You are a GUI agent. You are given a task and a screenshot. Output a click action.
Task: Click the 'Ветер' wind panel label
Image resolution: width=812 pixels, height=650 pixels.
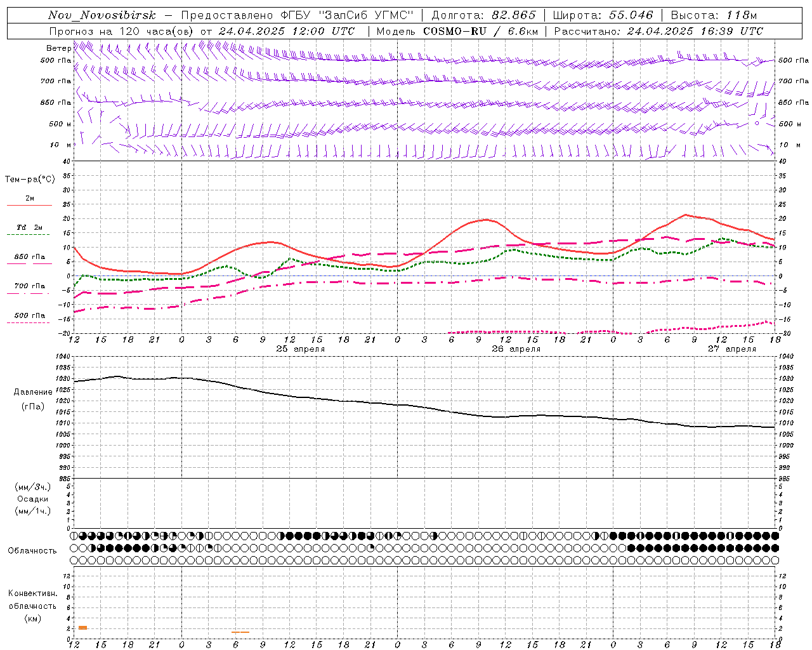58,48
